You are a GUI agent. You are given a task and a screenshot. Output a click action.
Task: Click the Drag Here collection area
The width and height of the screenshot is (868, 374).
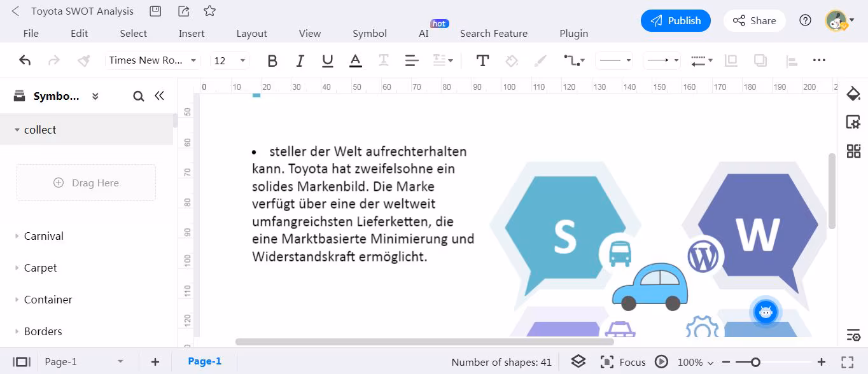coord(86,183)
